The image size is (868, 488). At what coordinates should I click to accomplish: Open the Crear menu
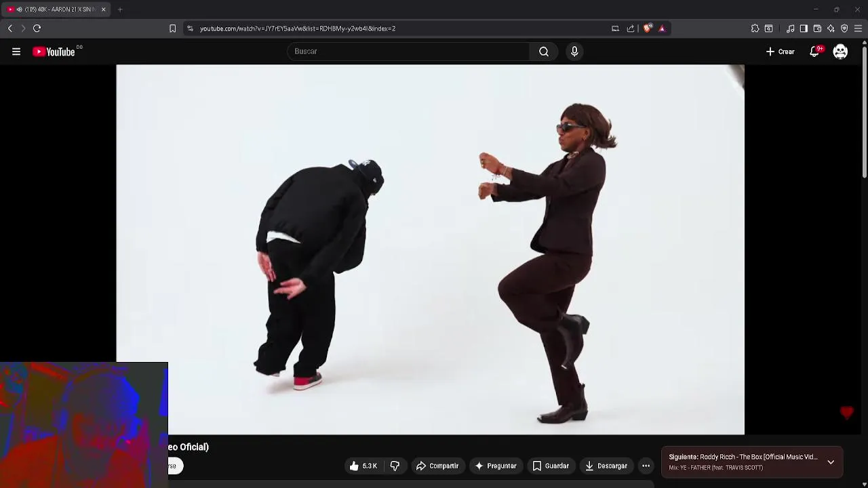(781, 52)
